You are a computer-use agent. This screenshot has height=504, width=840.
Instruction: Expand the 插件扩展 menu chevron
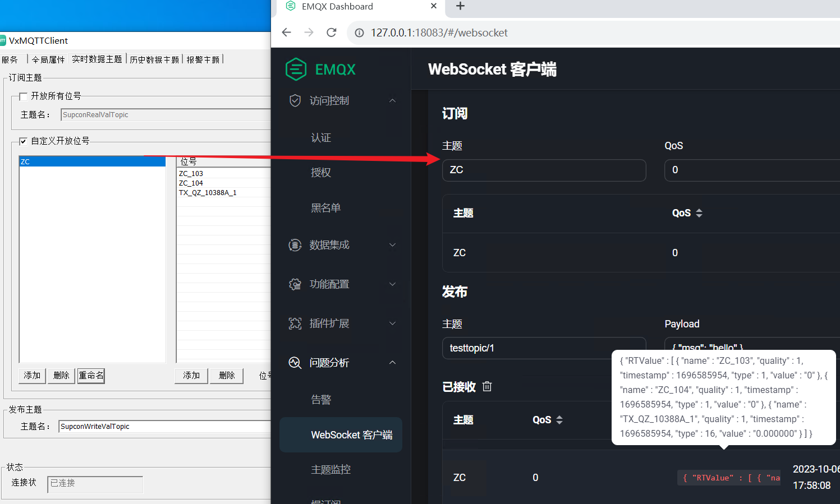(x=393, y=323)
